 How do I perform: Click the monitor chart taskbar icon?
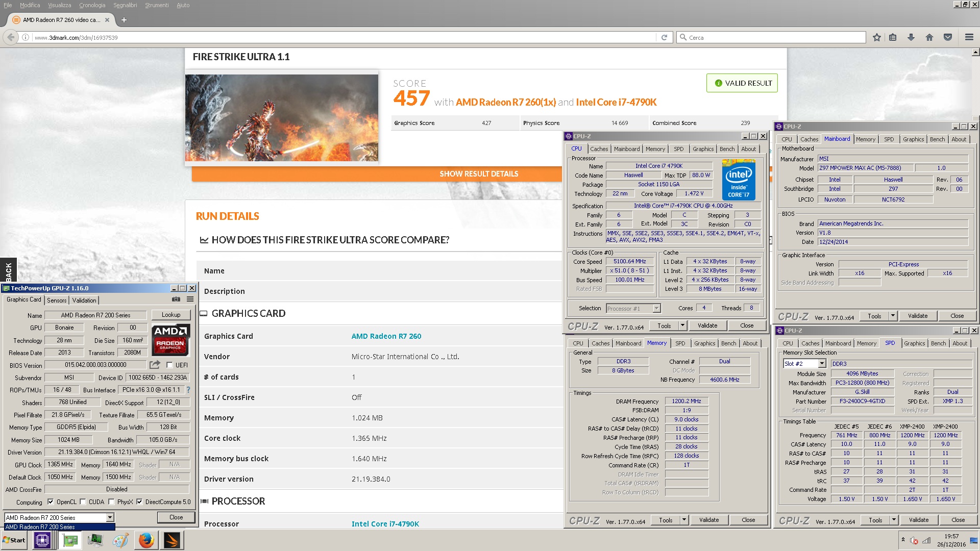click(95, 540)
